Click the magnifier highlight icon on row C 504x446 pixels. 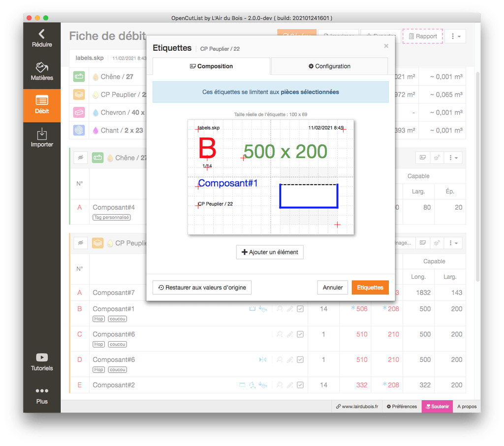click(280, 334)
